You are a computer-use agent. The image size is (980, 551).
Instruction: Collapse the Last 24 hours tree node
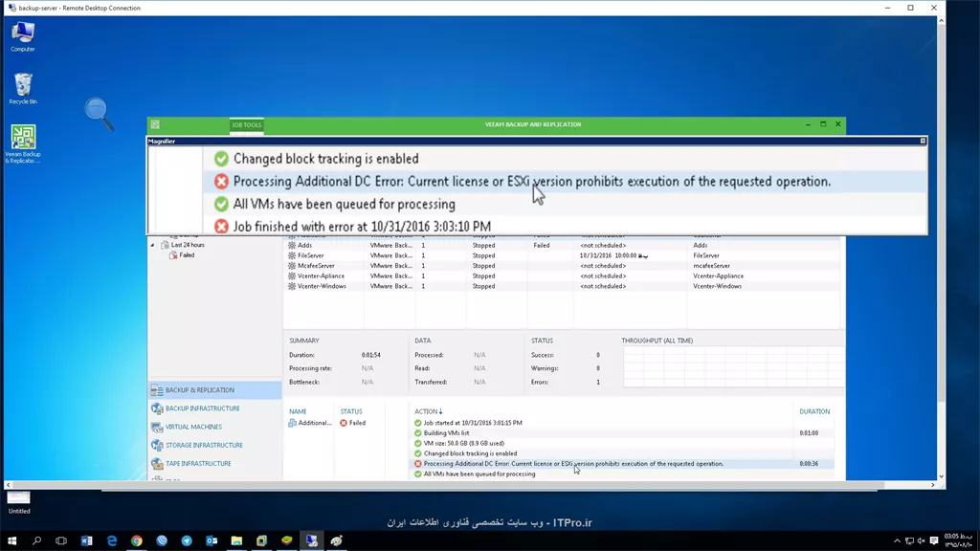coord(152,245)
